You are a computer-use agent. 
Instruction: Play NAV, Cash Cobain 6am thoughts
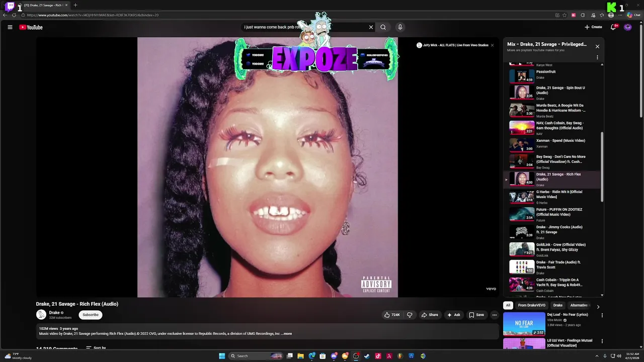click(552, 128)
